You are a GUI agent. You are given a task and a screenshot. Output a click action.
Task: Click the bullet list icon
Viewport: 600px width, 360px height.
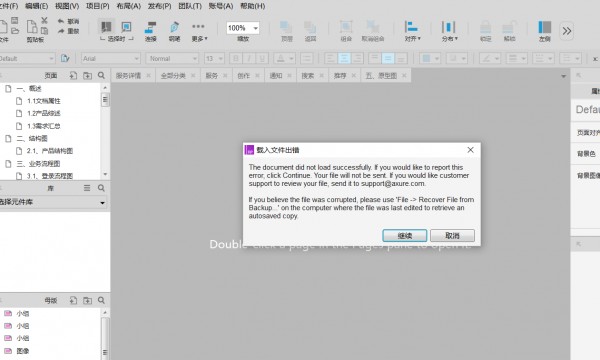coord(307,59)
